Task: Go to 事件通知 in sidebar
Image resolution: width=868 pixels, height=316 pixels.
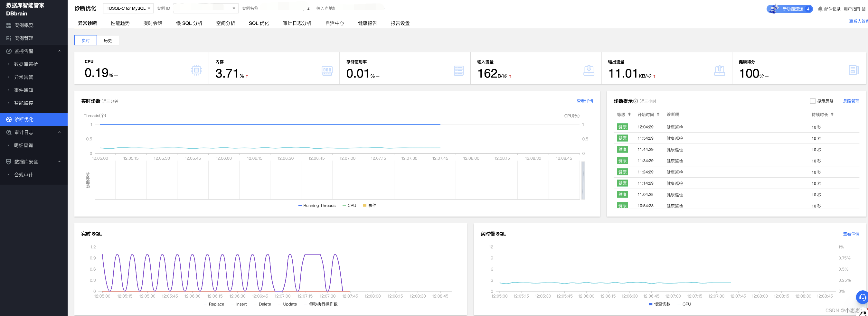Action: coord(23,90)
